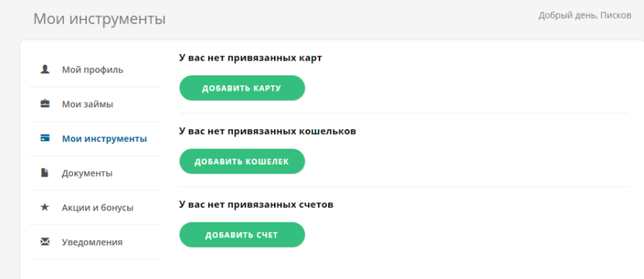The height and width of the screenshot is (279, 644).
Task: Click the briefcase icon beside Мои займы
Action: coord(45,104)
